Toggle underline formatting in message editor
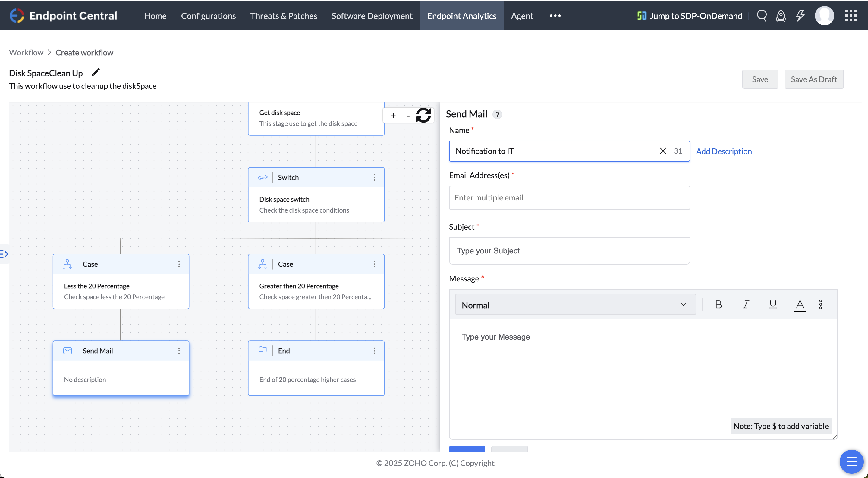Screen dimensions: 868x478 click(x=773, y=304)
